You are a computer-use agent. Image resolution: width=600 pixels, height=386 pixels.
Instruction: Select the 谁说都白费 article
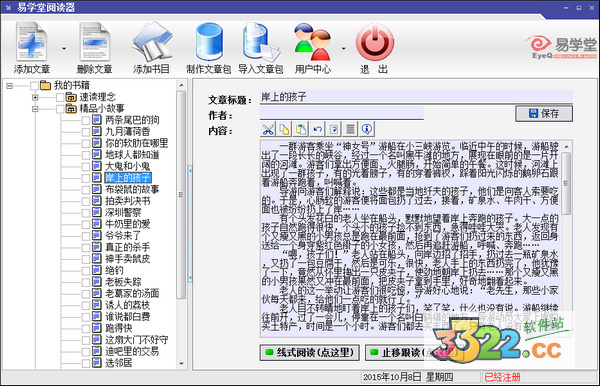(128, 316)
